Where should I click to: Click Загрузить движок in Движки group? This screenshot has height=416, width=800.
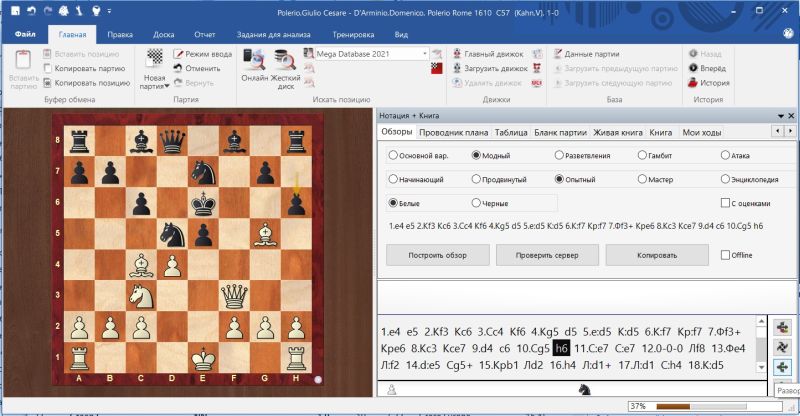click(x=455, y=68)
